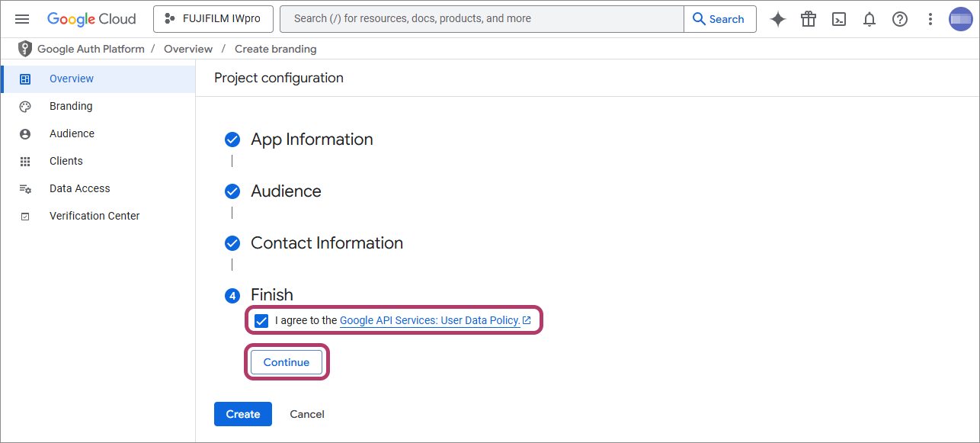
Task: Open the main navigation hamburger menu
Action: [22, 19]
